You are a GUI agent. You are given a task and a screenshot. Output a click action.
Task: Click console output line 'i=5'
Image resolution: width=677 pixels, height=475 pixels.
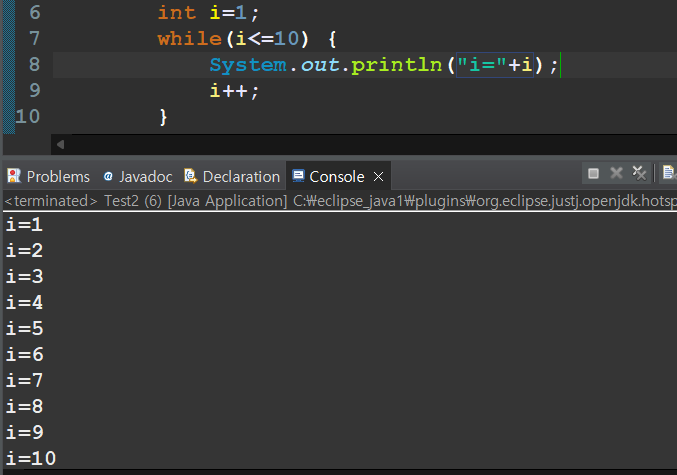tap(24, 328)
